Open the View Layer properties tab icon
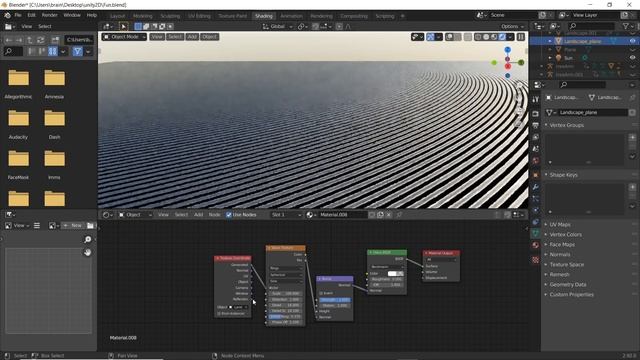Image resolution: width=640 pixels, height=360 pixels. [x=536, y=137]
